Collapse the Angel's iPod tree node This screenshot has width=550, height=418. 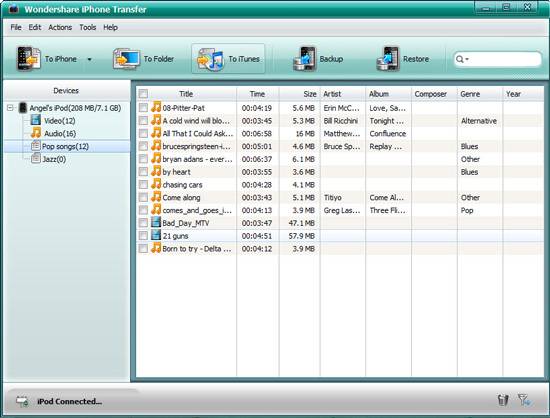10,108
